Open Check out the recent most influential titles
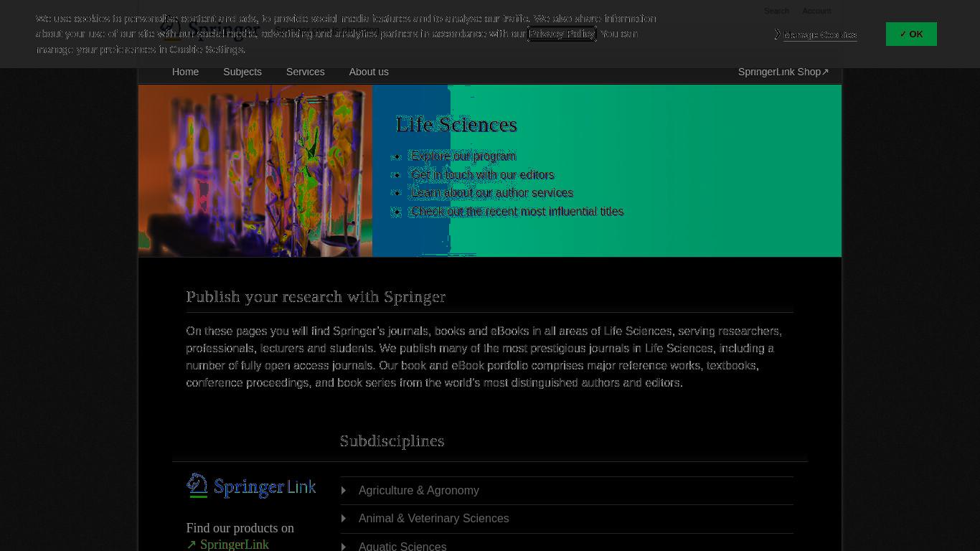 click(x=517, y=211)
